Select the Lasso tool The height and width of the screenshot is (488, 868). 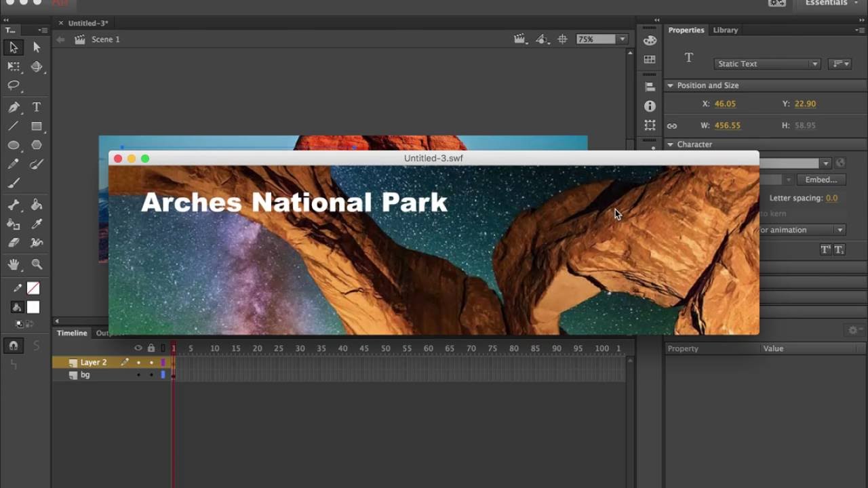click(14, 85)
